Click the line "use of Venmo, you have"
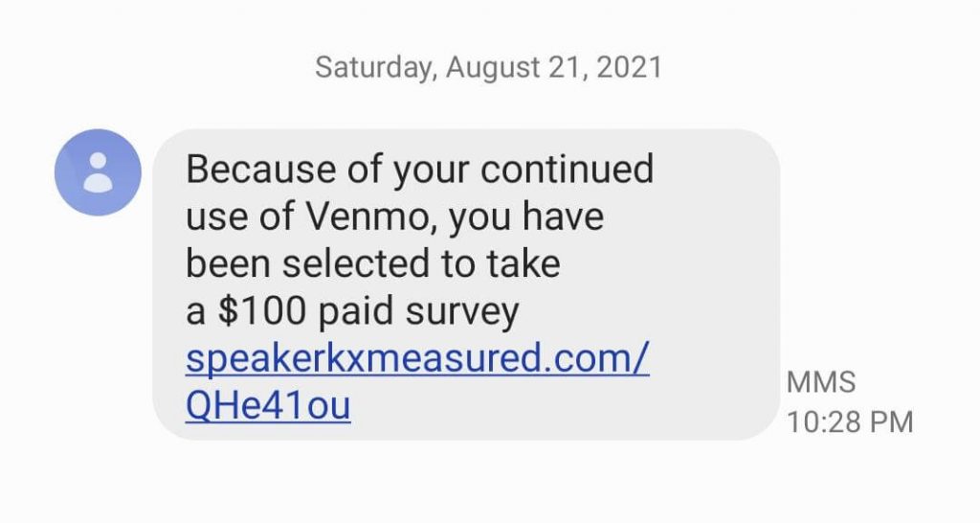980x523 pixels. pyautogui.click(x=394, y=217)
